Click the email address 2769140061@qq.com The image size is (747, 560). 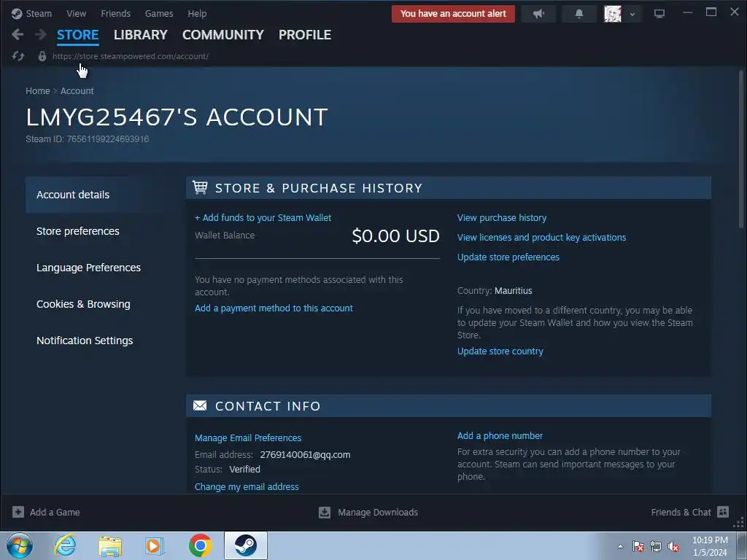point(305,455)
